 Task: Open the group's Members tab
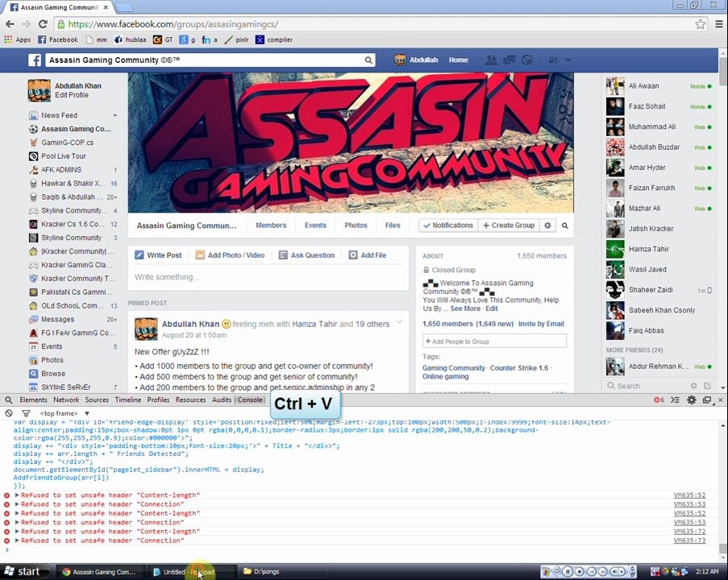[271, 225]
